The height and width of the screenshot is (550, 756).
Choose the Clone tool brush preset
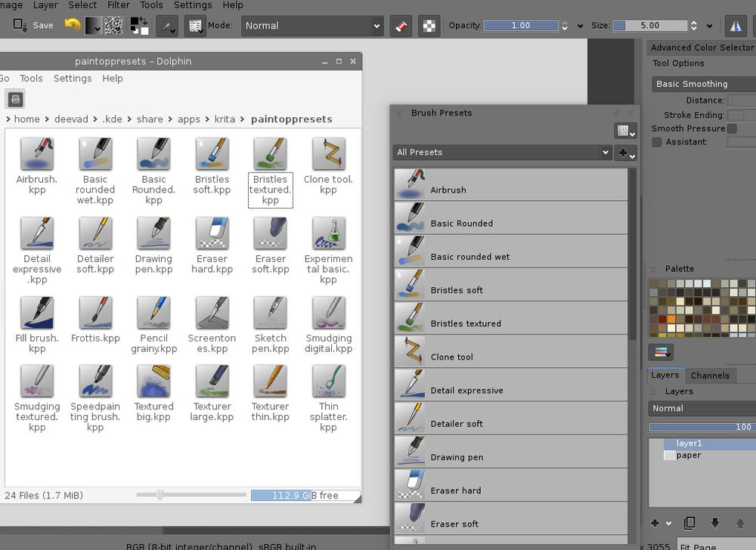[511, 351]
